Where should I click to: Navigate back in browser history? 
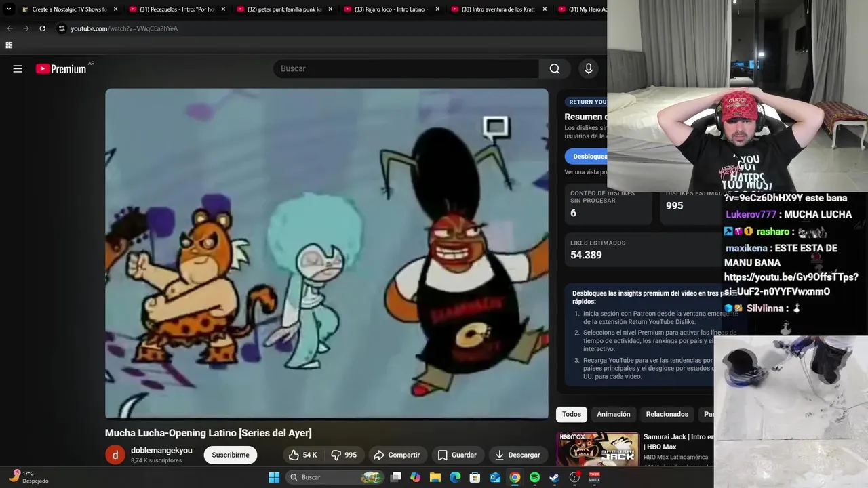(9, 28)
